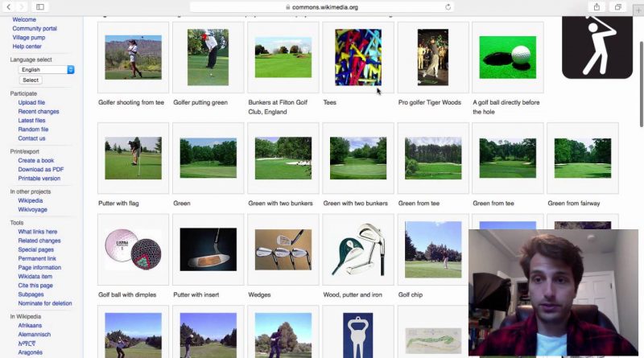Open the Safari share button
The height and width of the screenshot is (358, 644).
point(597,6)
